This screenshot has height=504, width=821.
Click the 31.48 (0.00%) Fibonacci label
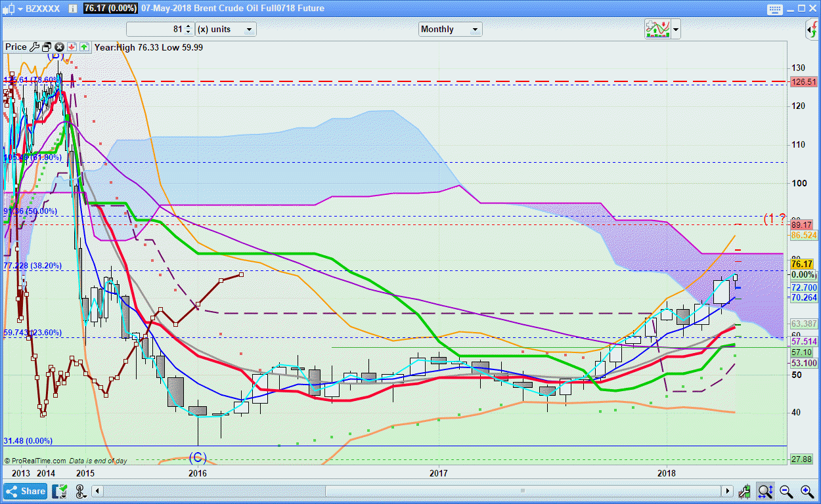point(28,441)
